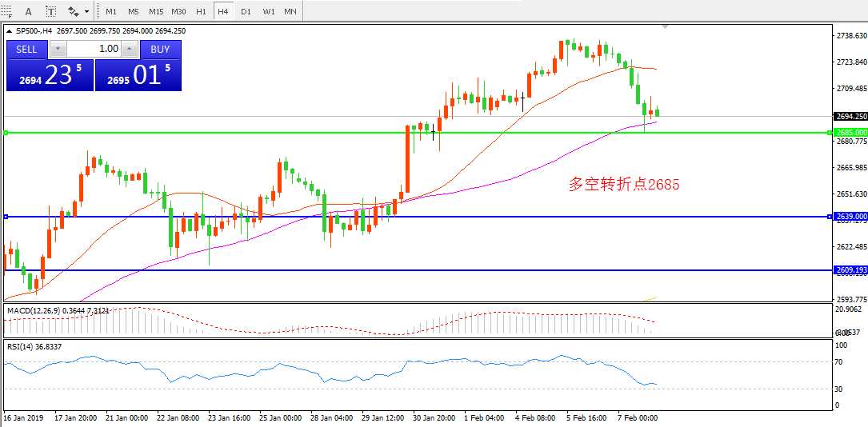Switch chart timeframe to H1
The height and width of the screenshot is (427, 868).
click(x=201, y=11)
